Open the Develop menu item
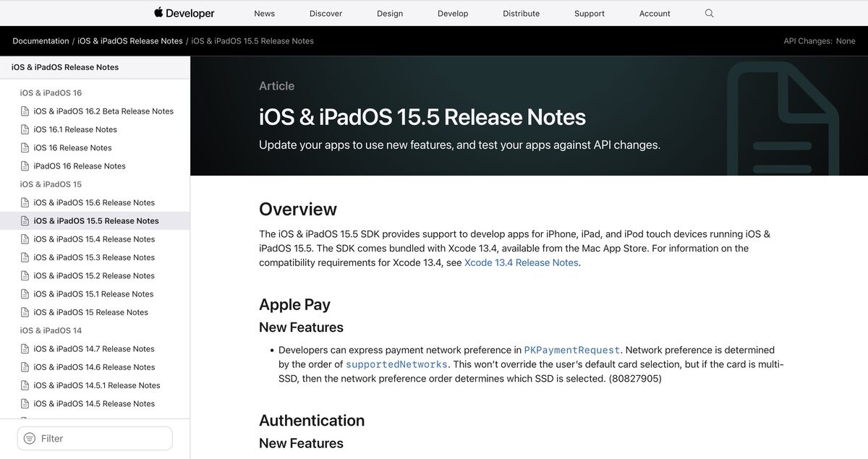This screenshot has width=868, height=459. [453, 14]
